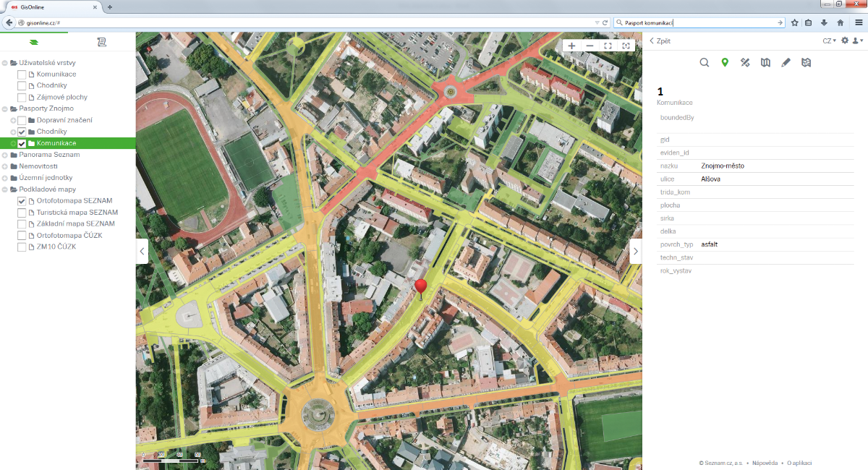Click the red marker pin on map
Screen dimensions: 868x470
click(421, 289)
